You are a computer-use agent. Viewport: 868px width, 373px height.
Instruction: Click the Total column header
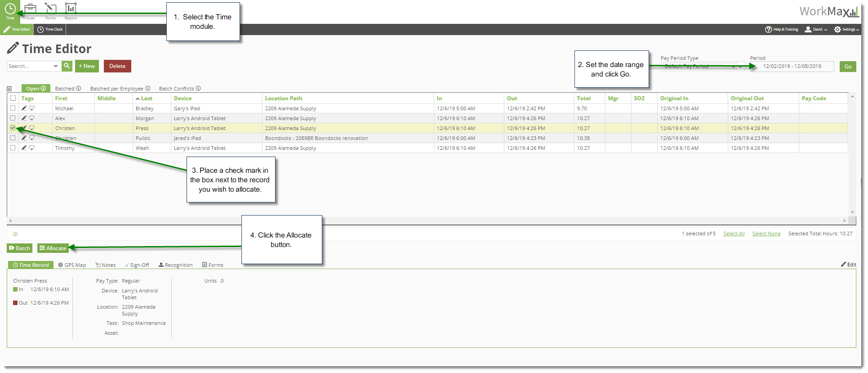[x=584, y=99]
